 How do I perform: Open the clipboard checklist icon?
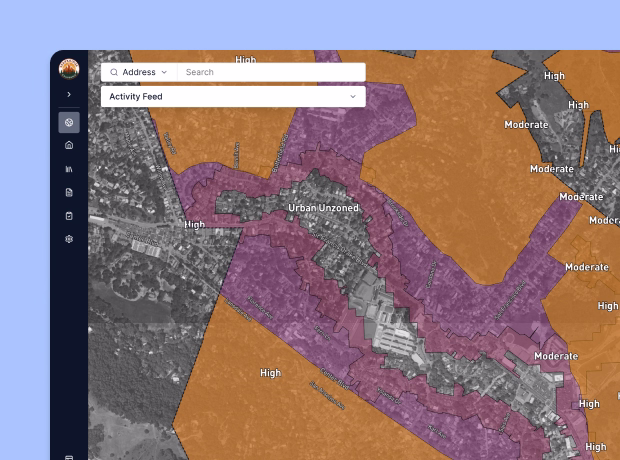point(69,216)
